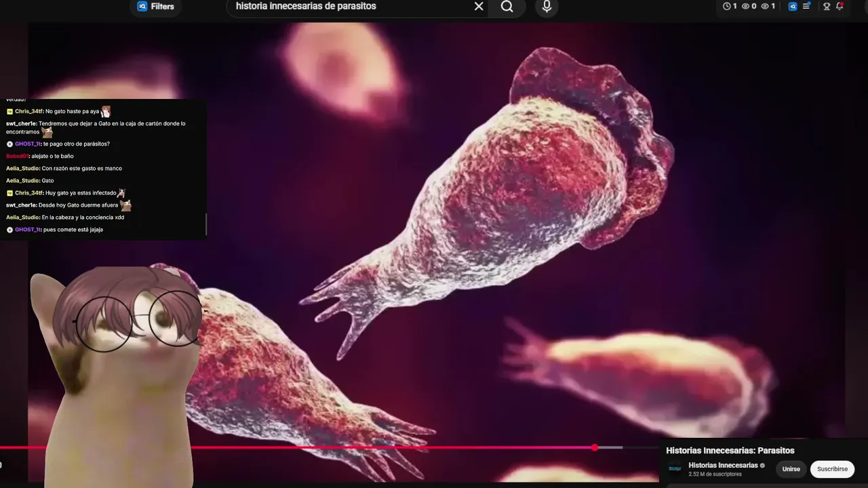Viewport: 868px width, 488px height.
Task: Click the '2.52 M de suscriptores' text
Action: 715,474
